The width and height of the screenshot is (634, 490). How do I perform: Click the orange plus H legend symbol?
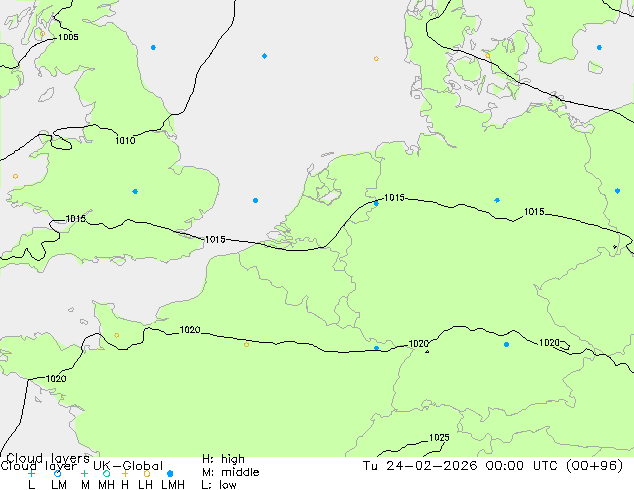125,473
